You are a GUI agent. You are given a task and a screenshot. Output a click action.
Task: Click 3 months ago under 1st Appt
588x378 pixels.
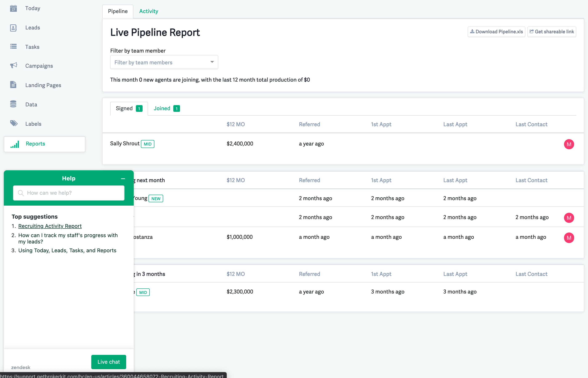pyautogui.click(x=387, y=292)
